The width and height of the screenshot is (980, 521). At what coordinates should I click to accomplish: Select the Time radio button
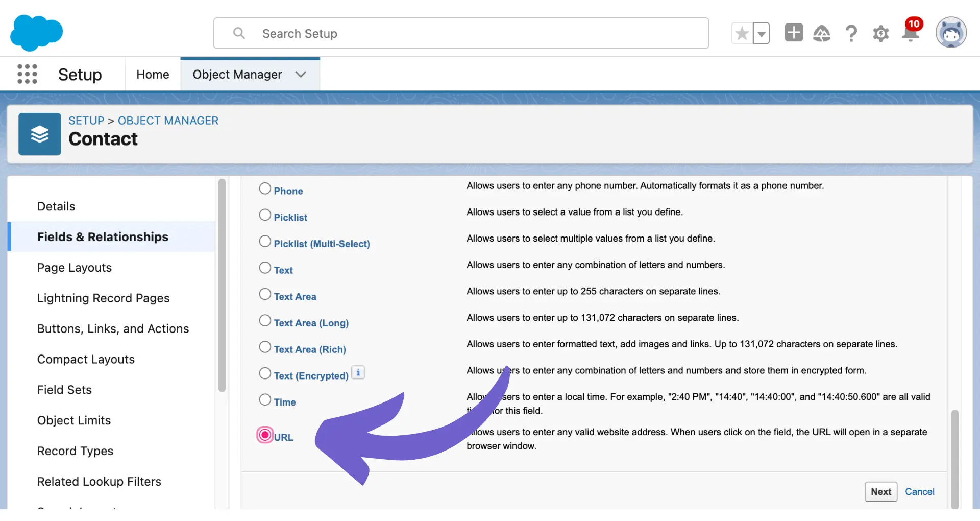pyautogui.click(x=265, y=400)
